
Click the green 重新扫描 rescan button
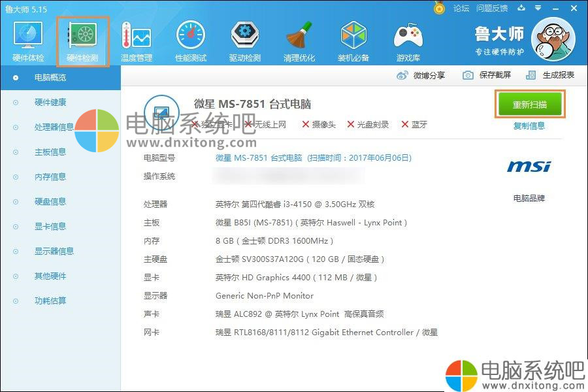[x=529, y=105]
